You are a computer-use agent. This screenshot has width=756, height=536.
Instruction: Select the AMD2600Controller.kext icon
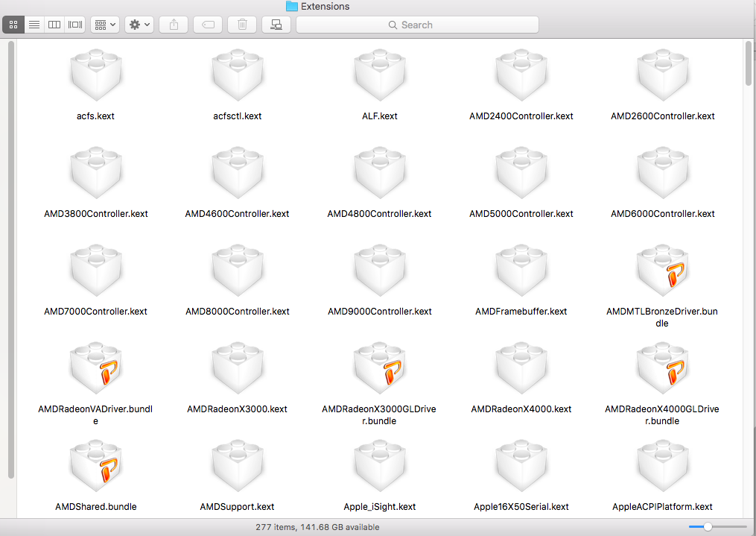click(663, 75)
